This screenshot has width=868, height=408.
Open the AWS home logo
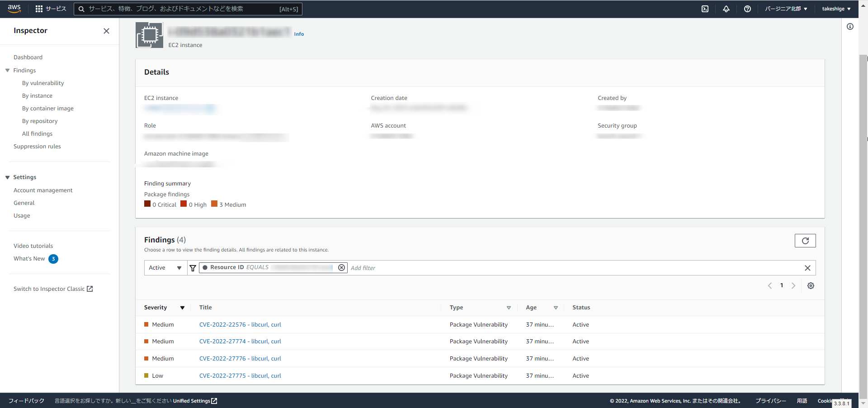click(x=14, y=9)
